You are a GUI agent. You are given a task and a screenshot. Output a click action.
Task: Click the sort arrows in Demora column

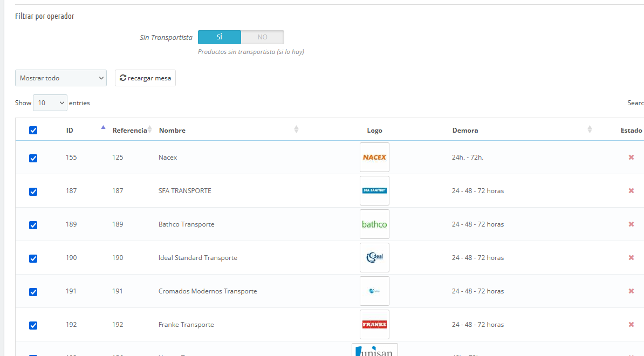click(x=590, y=130)
